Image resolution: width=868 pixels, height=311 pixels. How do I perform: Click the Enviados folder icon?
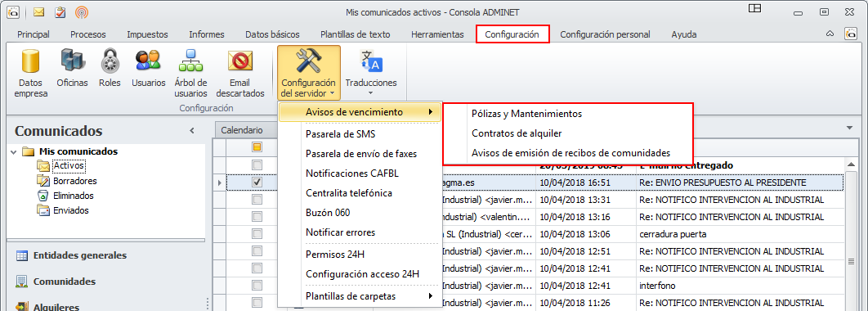43,210
